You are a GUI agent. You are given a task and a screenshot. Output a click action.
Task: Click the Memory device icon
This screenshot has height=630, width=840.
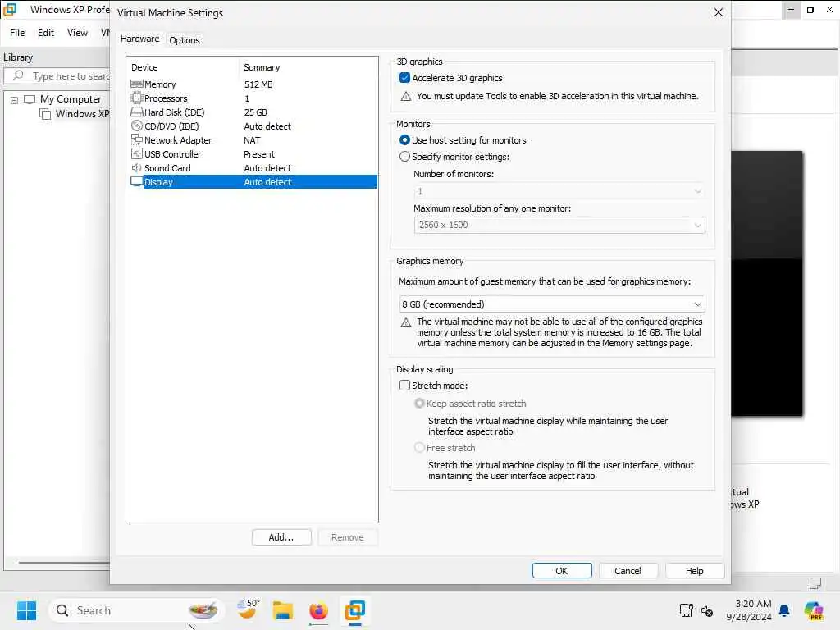pos(137,84)
